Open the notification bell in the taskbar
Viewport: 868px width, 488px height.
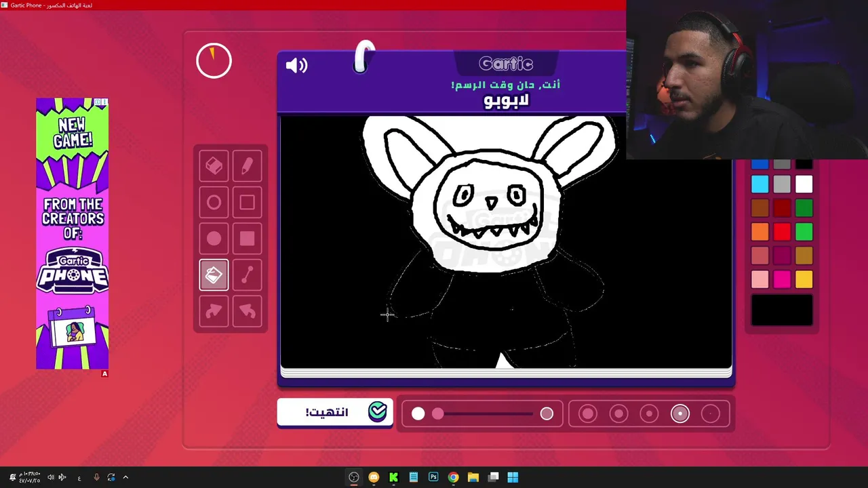point(12,477)
